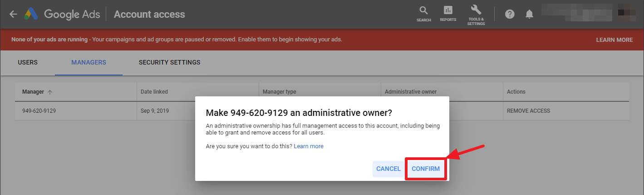Open the Reports chart icon
644x195 pixels.
(448, 10)
